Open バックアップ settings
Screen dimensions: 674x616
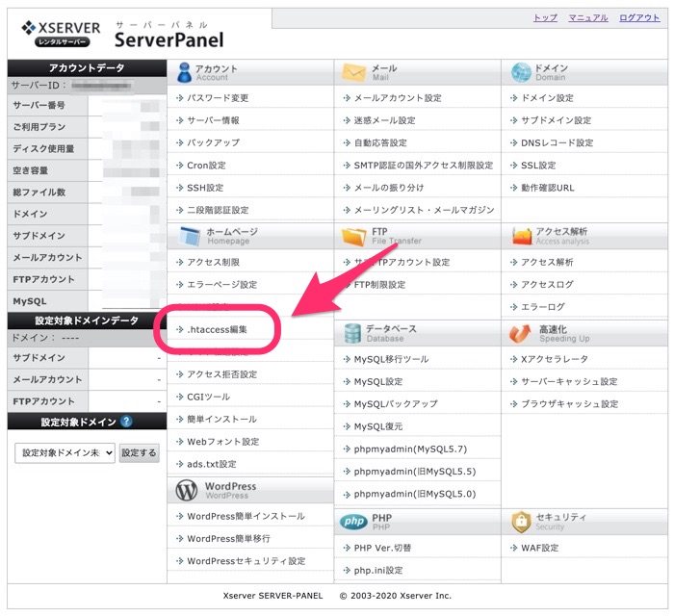click(213, 142)
